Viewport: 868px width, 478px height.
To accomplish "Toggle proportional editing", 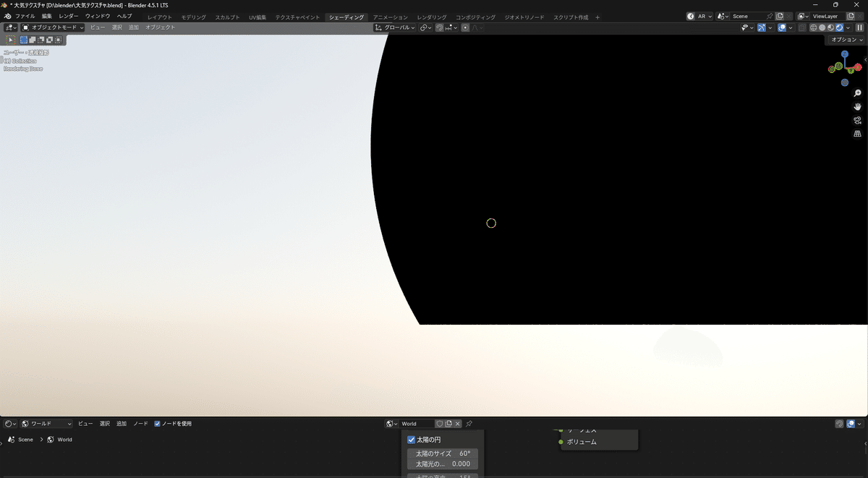I will (465, 27).
